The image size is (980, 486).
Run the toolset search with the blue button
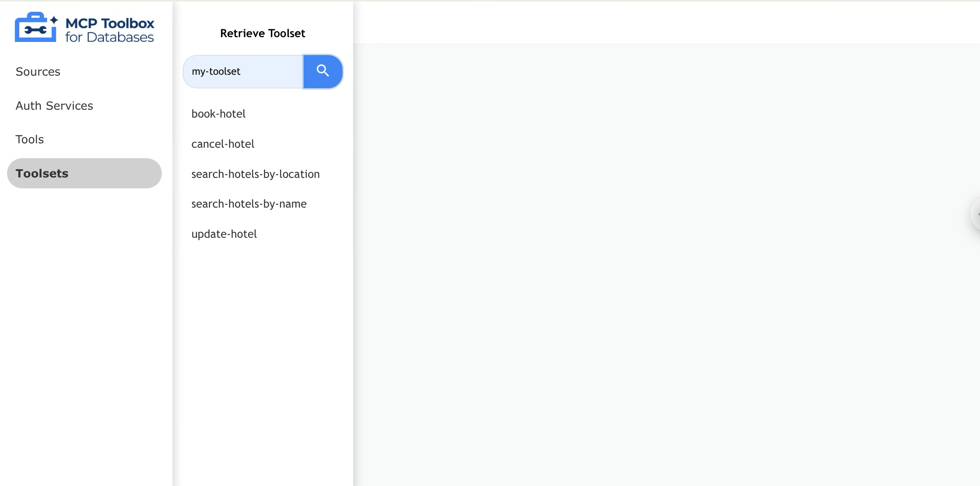323,71
